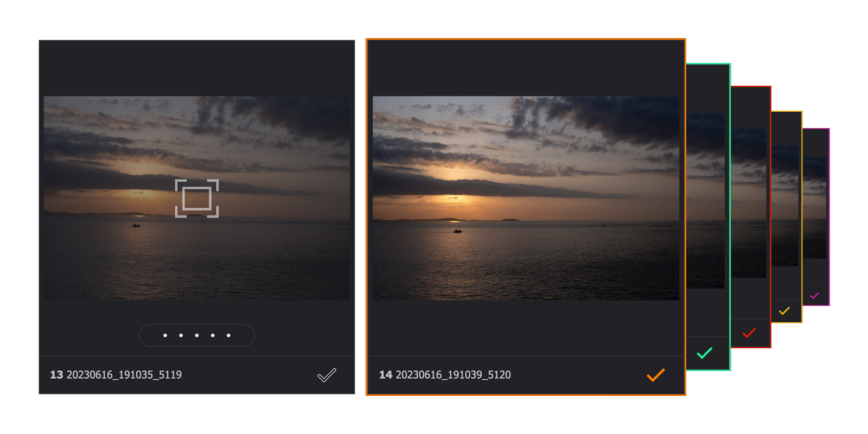Click the yellow checkmark on stacked card
Image resolution: width=868 pixels, height=434 pixels.
point(784,311)
